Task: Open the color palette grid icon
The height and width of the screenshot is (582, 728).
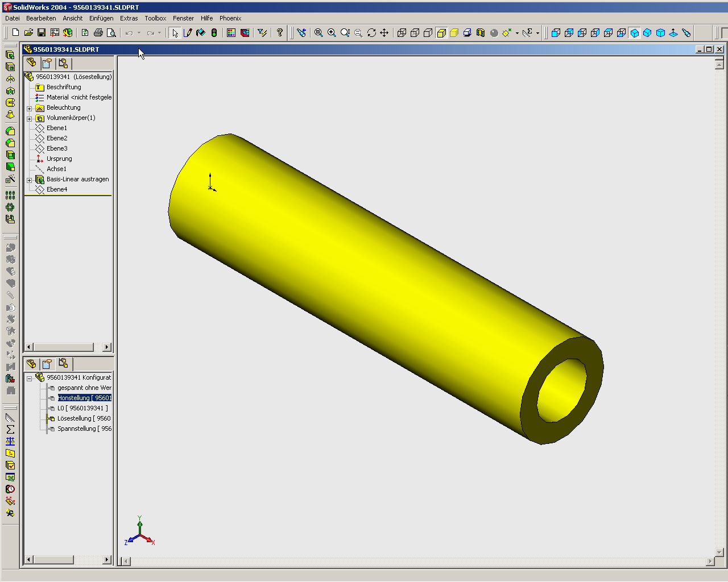Action: (x=231, y=33)
